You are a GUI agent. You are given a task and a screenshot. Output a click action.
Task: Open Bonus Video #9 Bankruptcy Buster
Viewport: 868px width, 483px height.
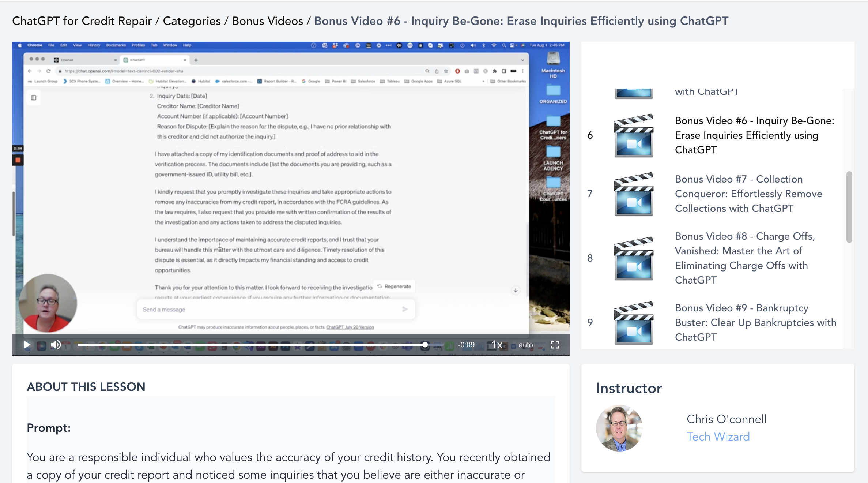[755, 322]
